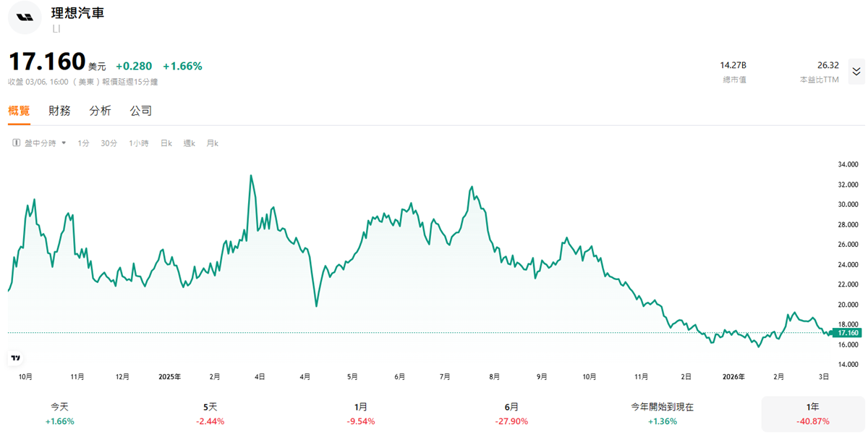The height and width of the screenshot is (435, 868).
Task: Pick the 今年開始到現在 range
Action: coord(662,414)
